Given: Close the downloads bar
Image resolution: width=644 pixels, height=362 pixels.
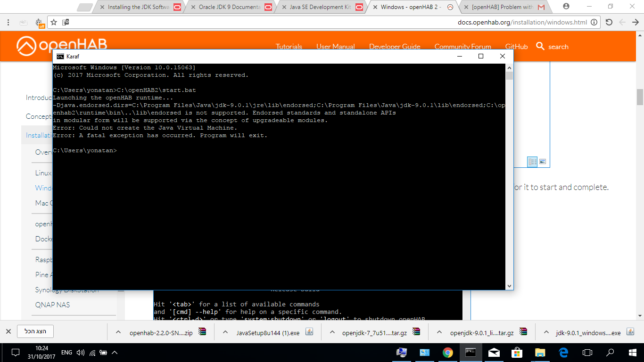Looking at the screenshot, I should point(8,331).
